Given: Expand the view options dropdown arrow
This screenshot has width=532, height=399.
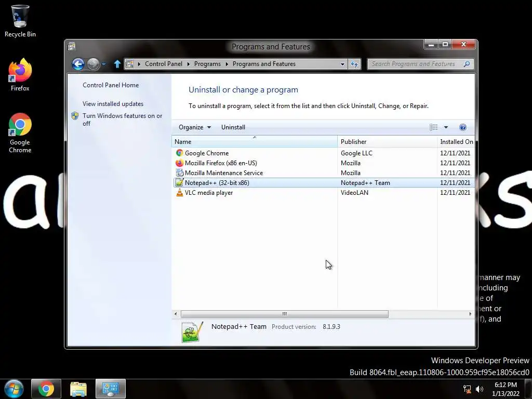Looking at the screenshot, I should [446, 127].
